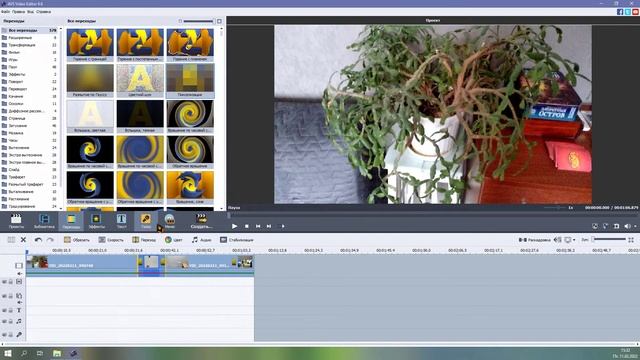This screenshot has width=640, height=360.
Task: Open the volume dropdown arrow in preview
Action: pos(635,226)
